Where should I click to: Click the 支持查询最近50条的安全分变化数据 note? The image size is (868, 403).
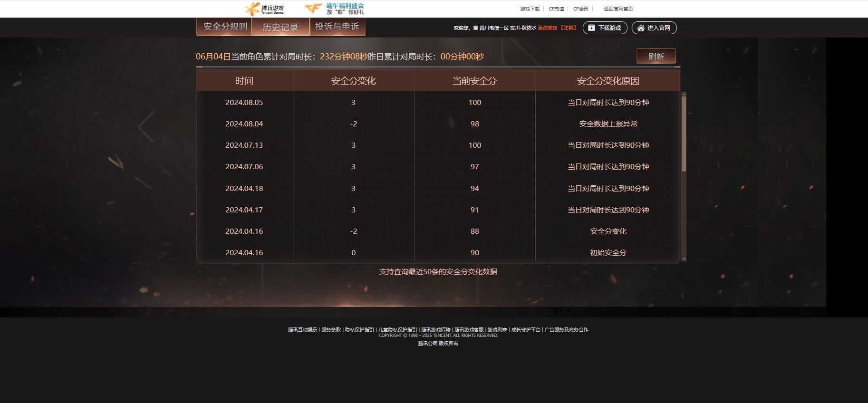438,271
